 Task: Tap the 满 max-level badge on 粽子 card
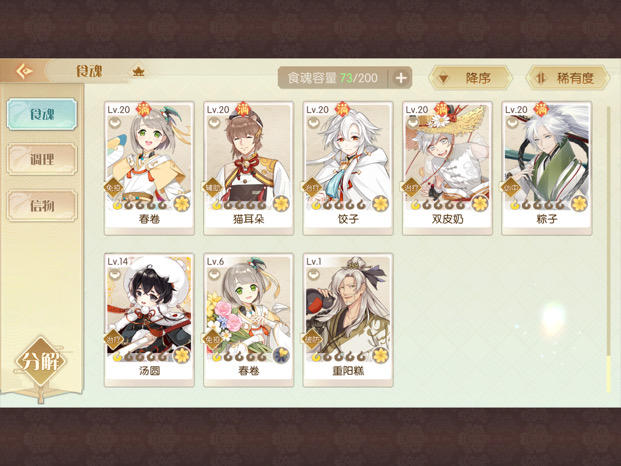[x=541, y=109]
